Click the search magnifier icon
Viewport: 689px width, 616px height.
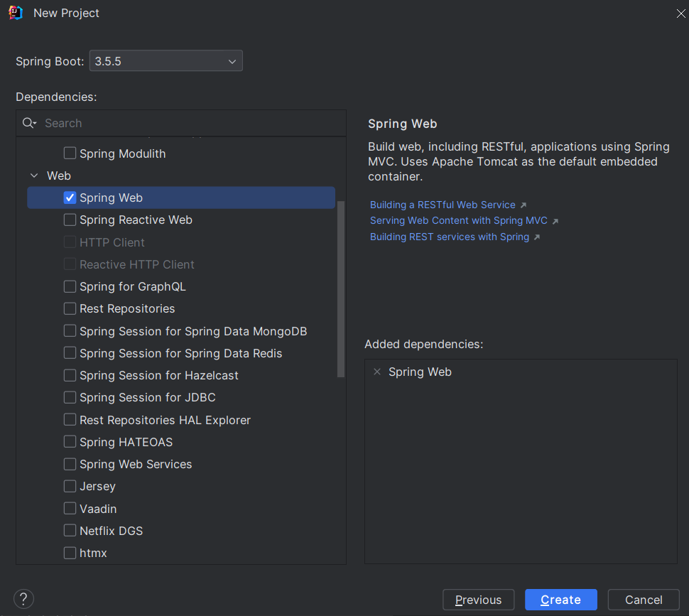[x=29, y=123]
